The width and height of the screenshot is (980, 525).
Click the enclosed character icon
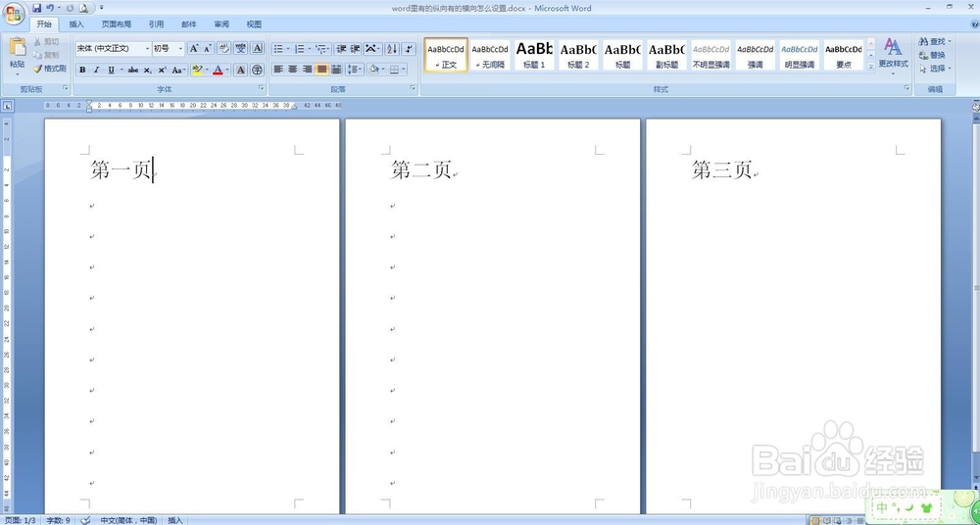[258, 70]
